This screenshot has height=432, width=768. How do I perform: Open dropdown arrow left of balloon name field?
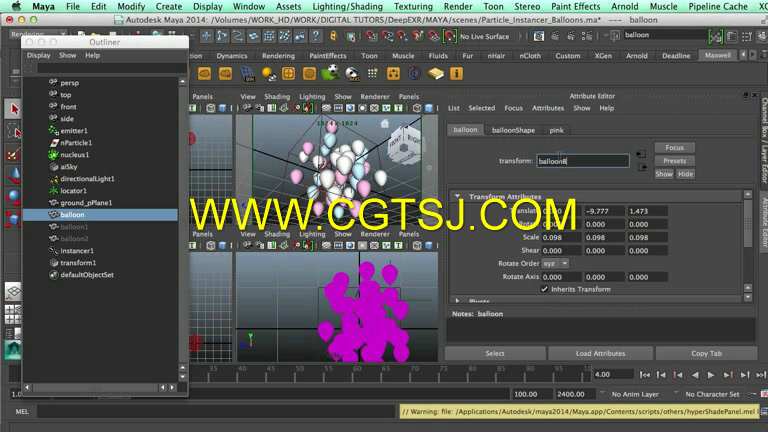606,35
